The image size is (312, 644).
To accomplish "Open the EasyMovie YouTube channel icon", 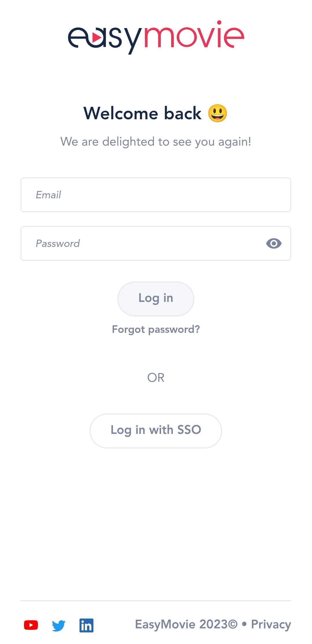I will (31, 625).
